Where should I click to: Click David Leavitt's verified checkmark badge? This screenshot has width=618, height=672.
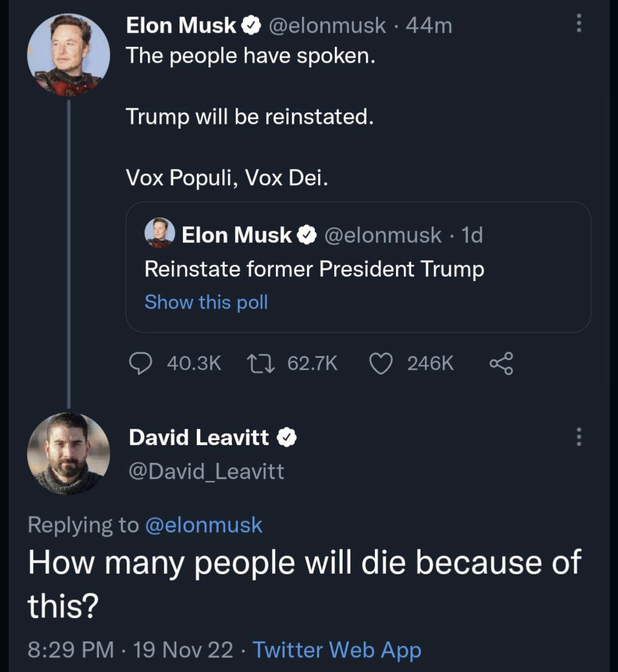coord(286,438)
